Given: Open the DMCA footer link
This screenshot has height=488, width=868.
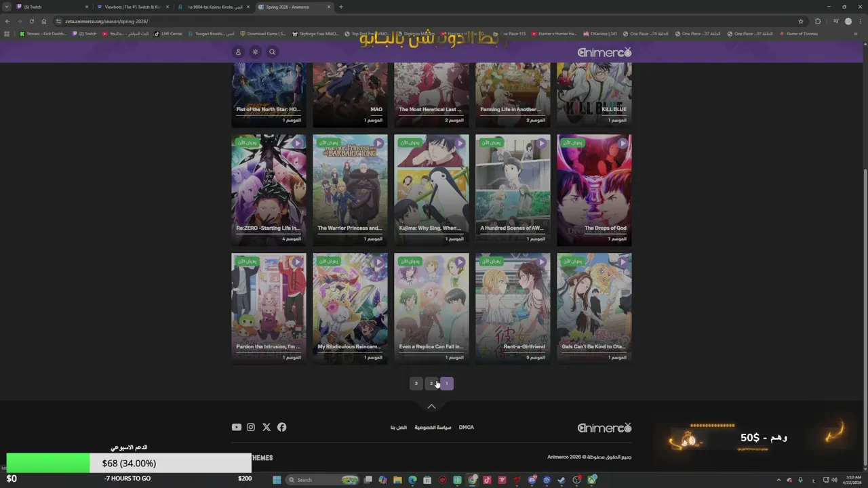Looking at the screenshot, I should pos(467,428).
